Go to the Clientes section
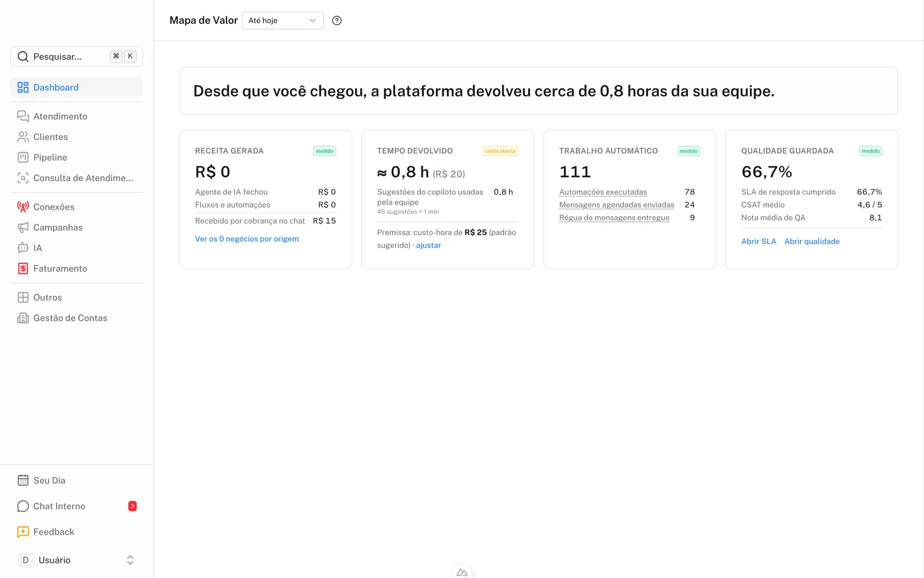Viewport: 924px width, 578px height. tap(77, 137)
